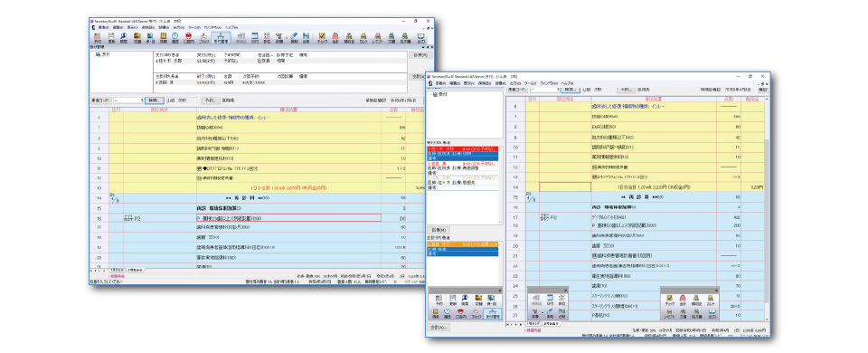The width and height of the screenshot is (868, 353).
Task: Click 1日分合計 row 13 in left window
Action: pos(289,188)
